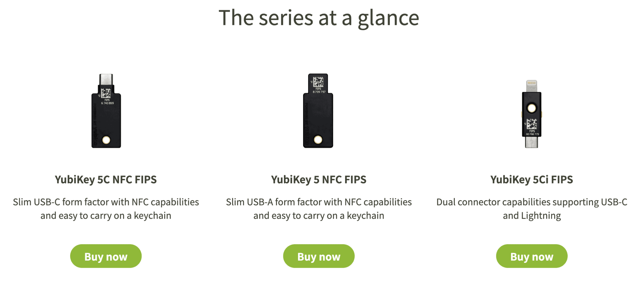
Task: Tap the gold touch contact on 5 NFC key
Action: tap(318, 140)
